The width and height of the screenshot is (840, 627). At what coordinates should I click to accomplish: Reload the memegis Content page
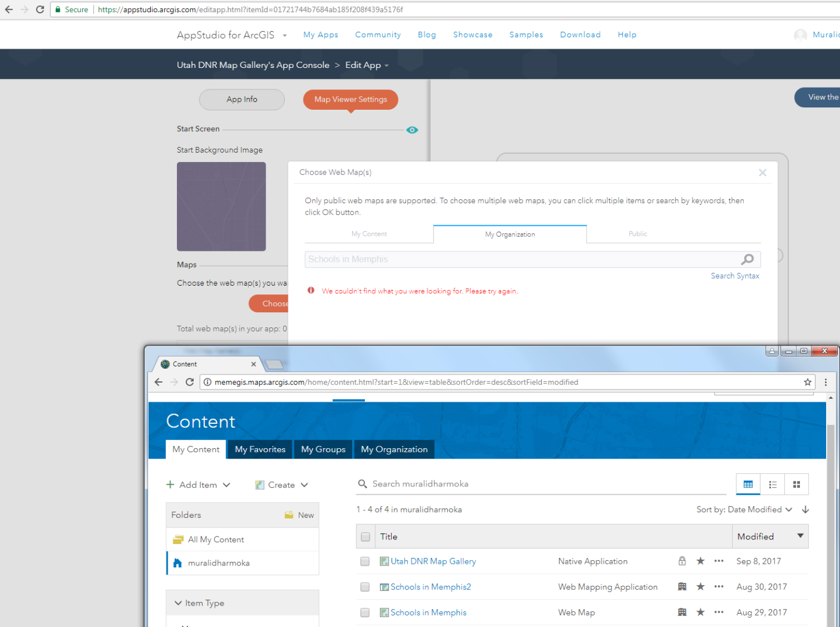coord(189,382)
